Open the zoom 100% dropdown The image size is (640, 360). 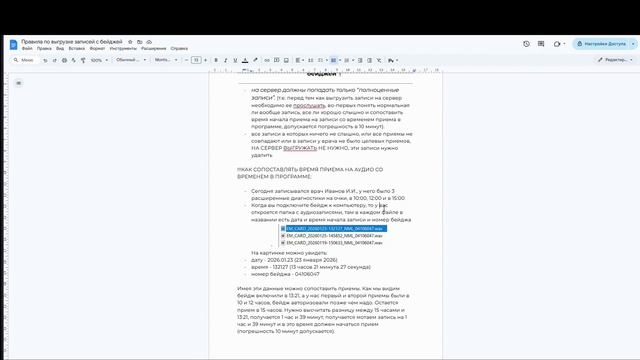click(99, 60)
